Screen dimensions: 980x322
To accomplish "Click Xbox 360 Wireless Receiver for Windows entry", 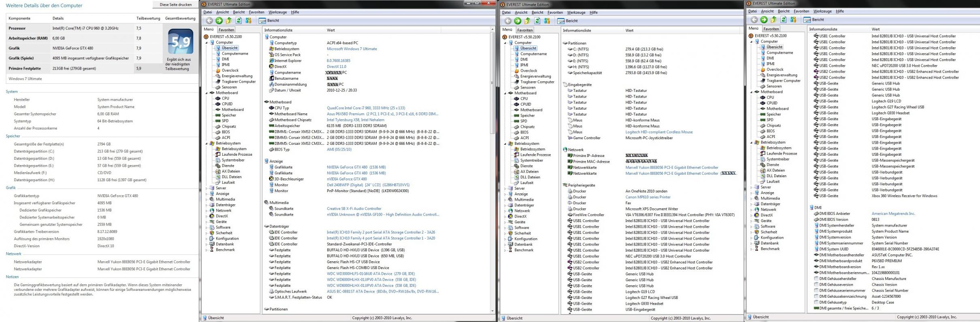I will coord(904,196).
